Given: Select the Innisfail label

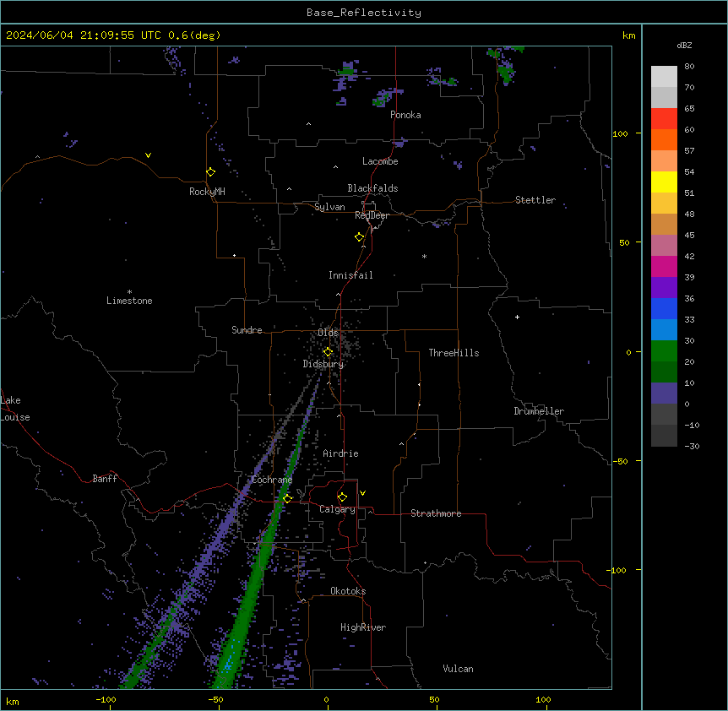Looking at the screenshot, I should point(350,275).
